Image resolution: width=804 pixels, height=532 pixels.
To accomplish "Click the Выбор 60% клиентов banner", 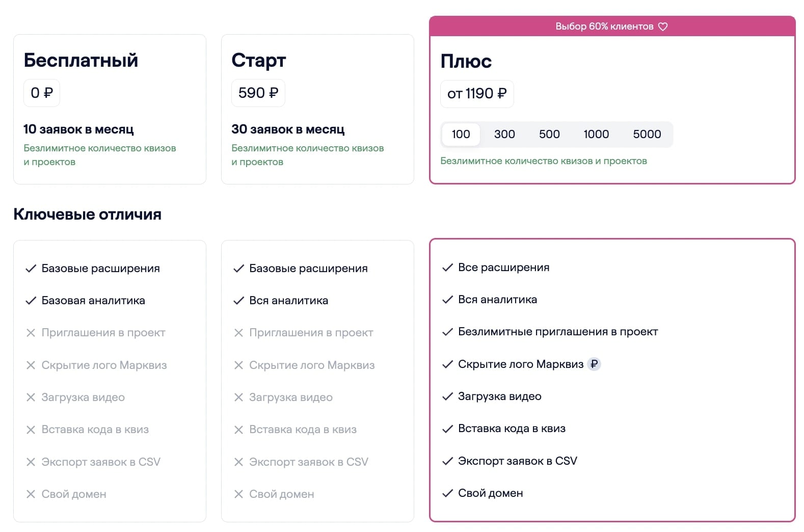I will pyautogui.click(x=604, y=26).
